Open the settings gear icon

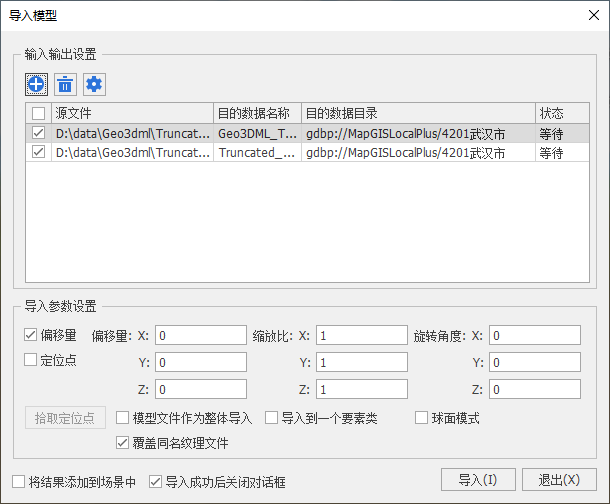[x=94, y=84]
